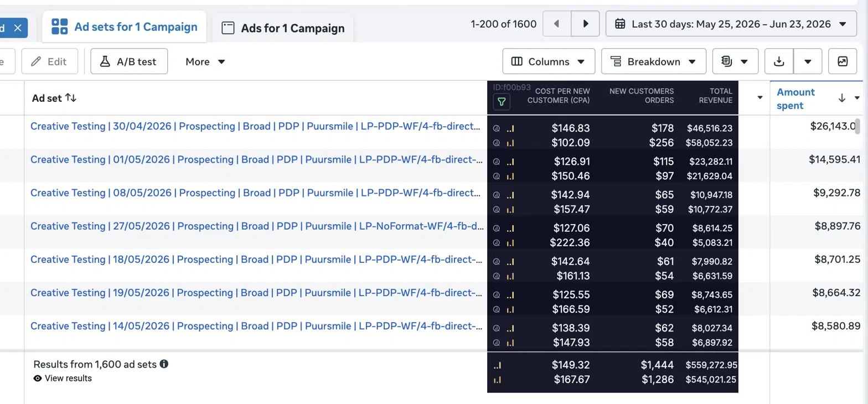This screenshot has width=868, height=404.
Task: Click the Edit button
Action: [49, 61]
